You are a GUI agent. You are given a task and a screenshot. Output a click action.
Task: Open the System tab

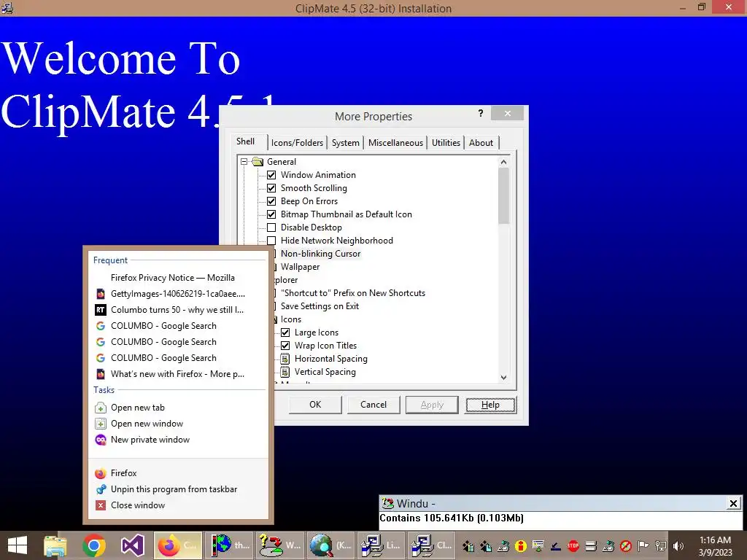coord(345,142)
